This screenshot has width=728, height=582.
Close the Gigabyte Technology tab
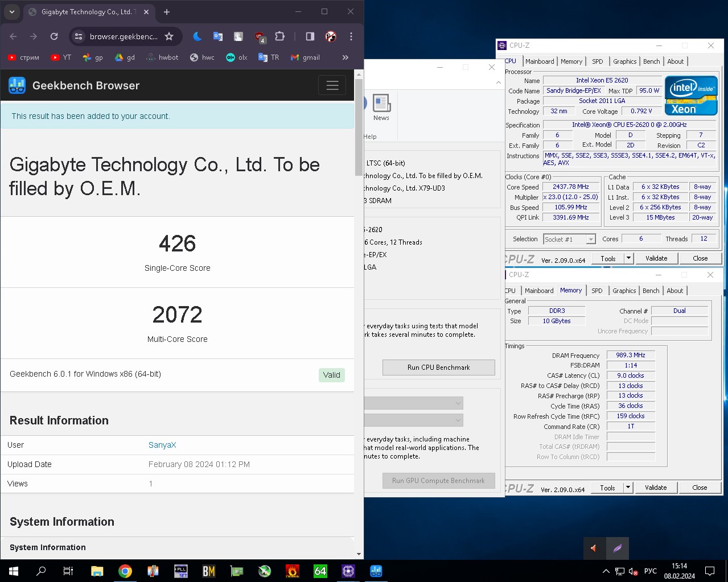146,12
